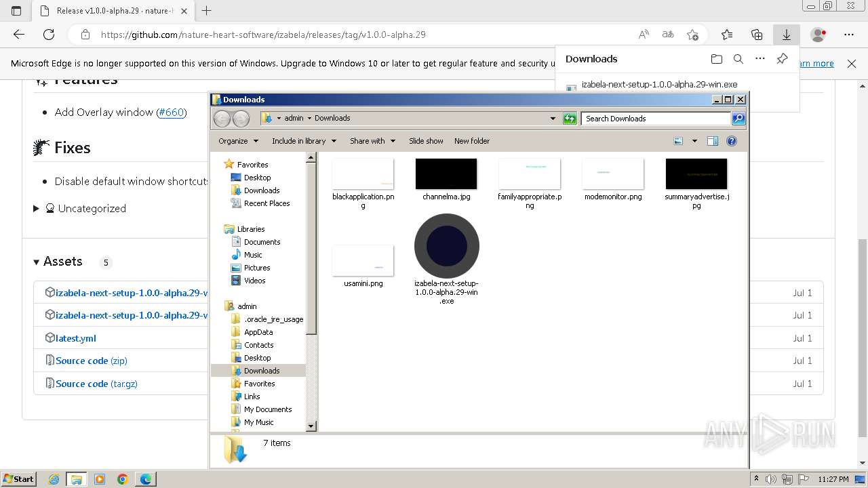Open Explorer help icon
868x488 pixels.
[x=732, y=141]
